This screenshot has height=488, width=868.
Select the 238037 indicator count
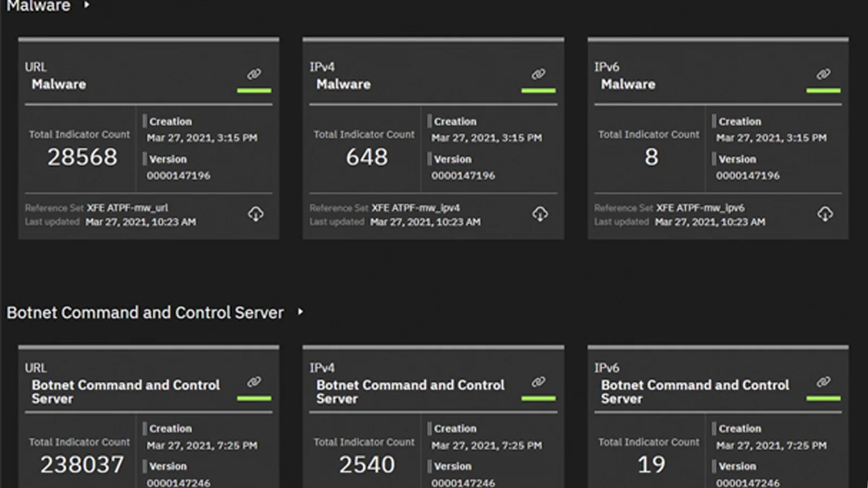tap(82, 465)
